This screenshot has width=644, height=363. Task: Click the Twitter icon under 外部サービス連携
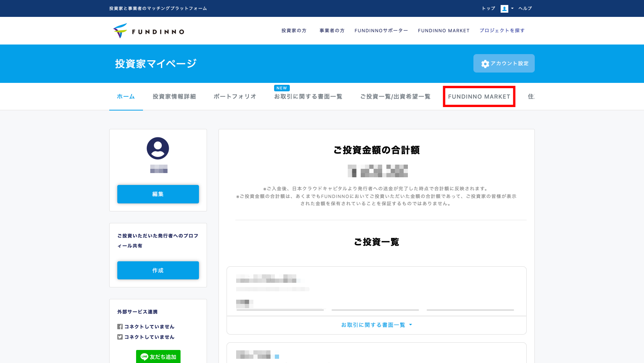click(120, 337)
